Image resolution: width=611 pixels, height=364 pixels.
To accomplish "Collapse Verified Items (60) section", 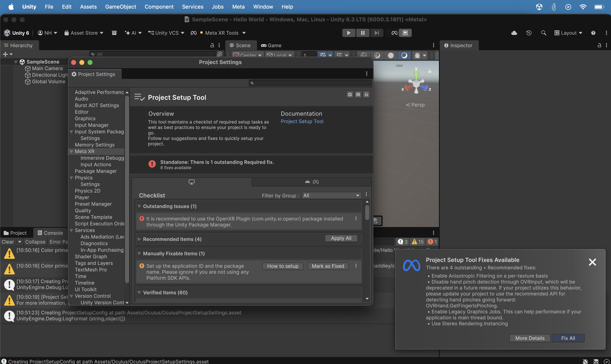I will [x=139, y=293].
